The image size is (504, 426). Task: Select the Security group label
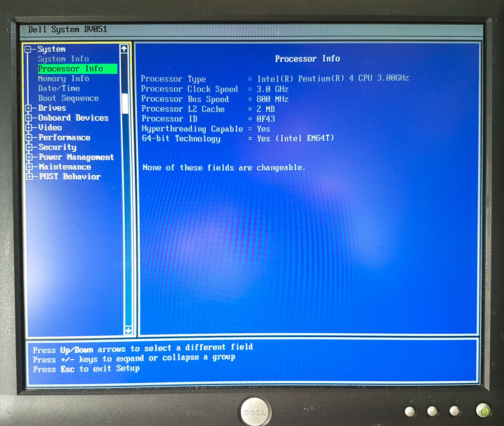pos(58,147)
